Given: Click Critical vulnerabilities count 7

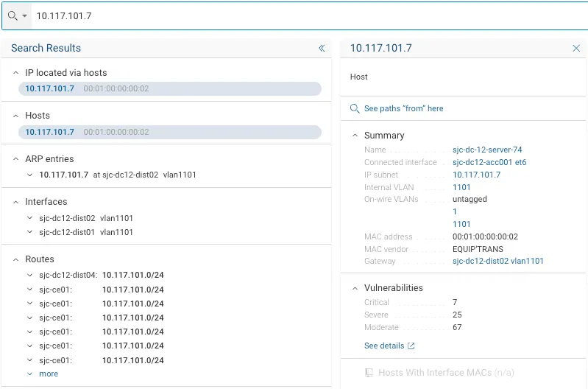Looking at the screenshot, I should click(455, 302).
